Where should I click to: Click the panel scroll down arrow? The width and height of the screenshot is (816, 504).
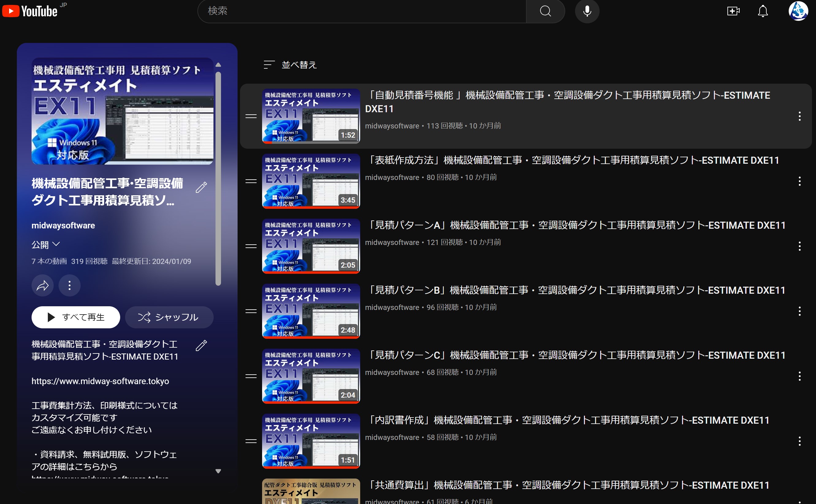tap(218, 471)
